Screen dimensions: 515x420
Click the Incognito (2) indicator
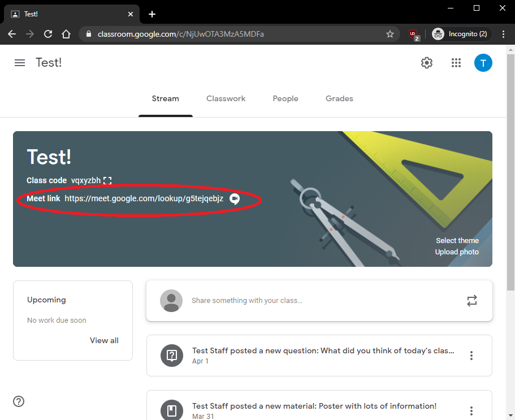[x=461, y=34]
